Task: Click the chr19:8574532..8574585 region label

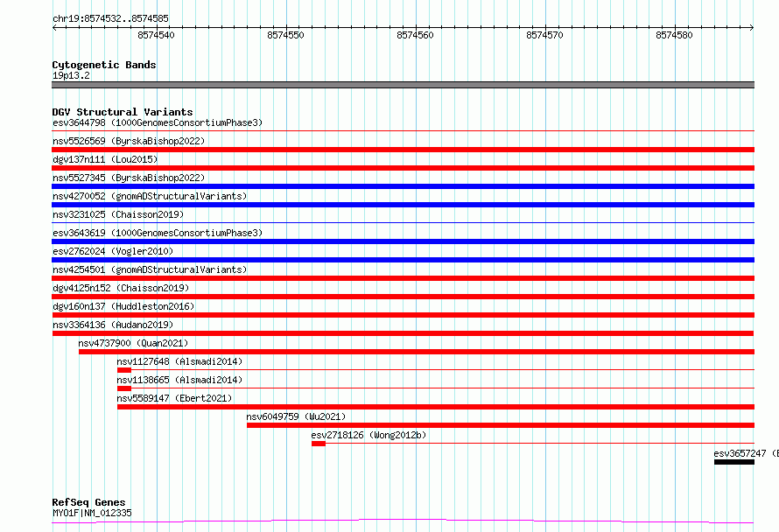Action: coord(110,18)
